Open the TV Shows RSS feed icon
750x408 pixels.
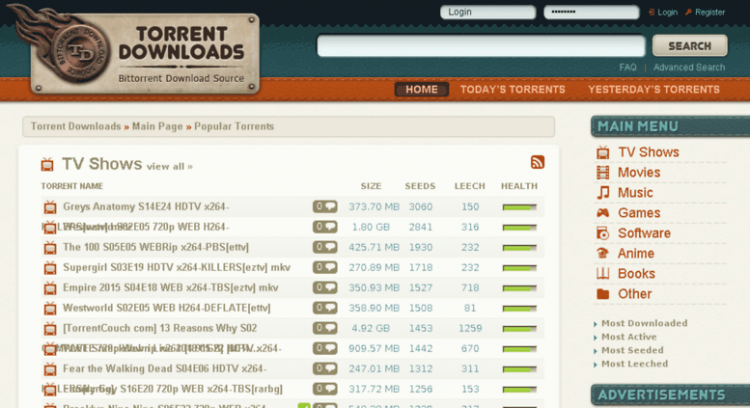click(537, 162)
